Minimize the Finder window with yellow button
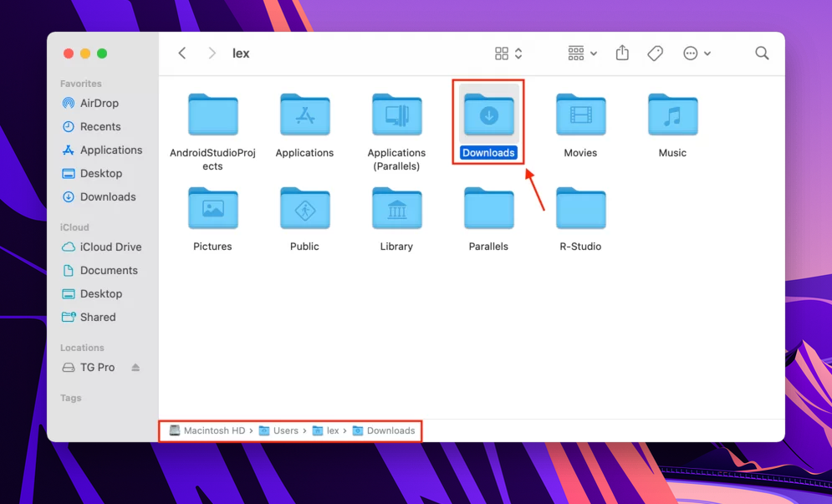Image resolution: width=832 pixels, height=504 pixels. click(85, 53)
